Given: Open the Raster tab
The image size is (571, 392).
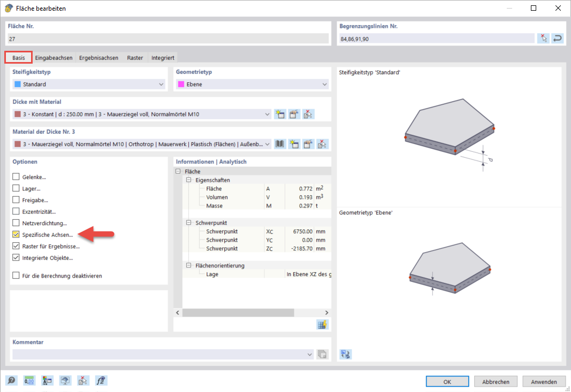Looking at the screenshot, I should click(x=135, y=58).
